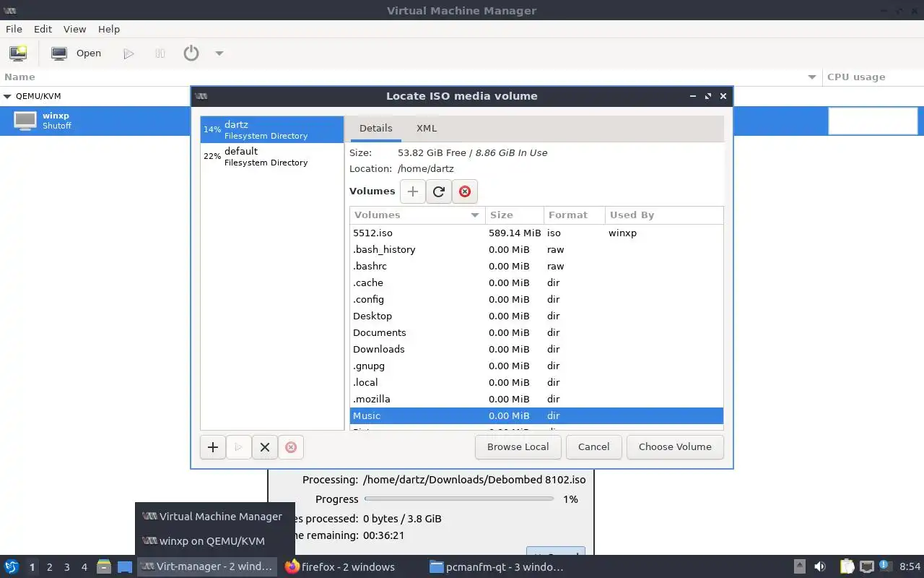Switch to workspace 4
924x578 pixels.
[84, 567]
